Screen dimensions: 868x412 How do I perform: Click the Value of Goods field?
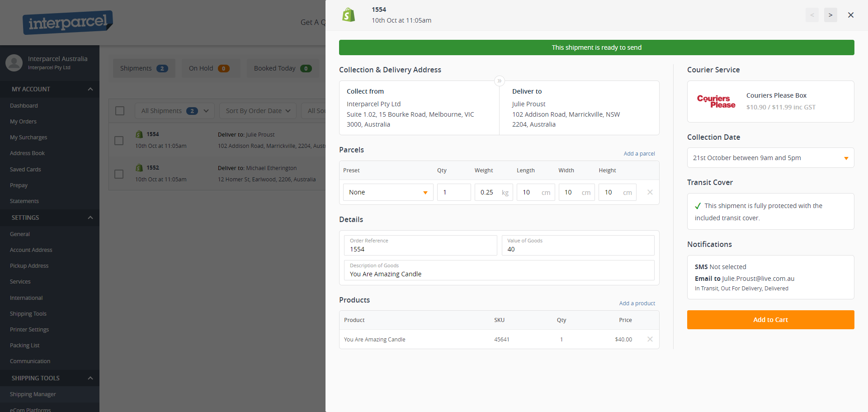pos(578,245)
